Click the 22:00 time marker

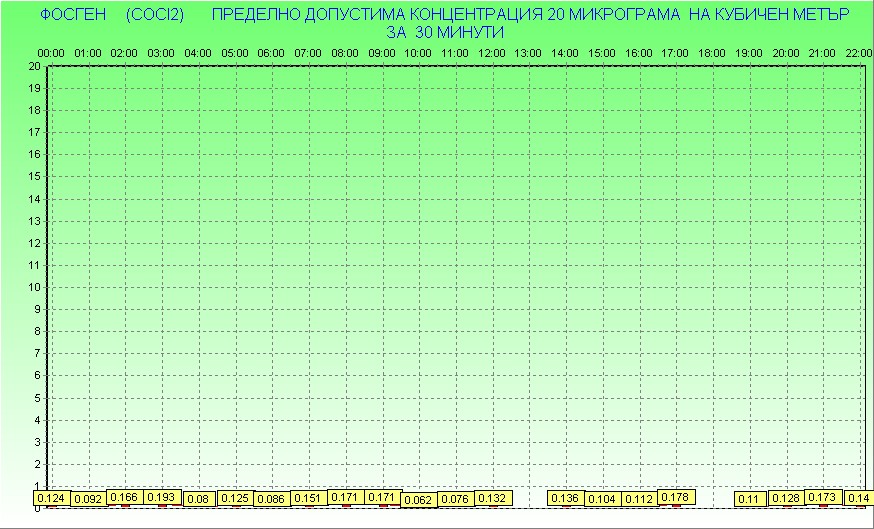tap(859, 52)
